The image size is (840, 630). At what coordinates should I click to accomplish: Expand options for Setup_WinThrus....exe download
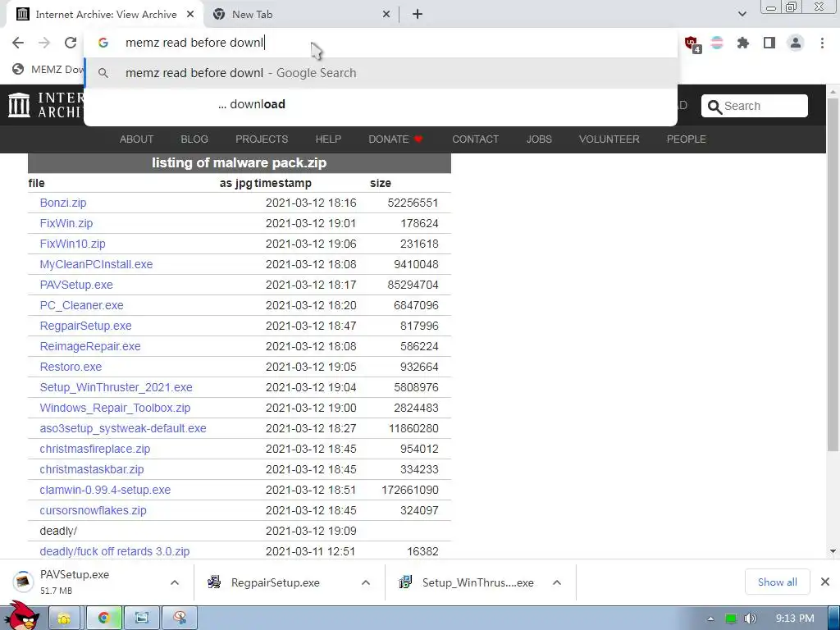[557, 582]
